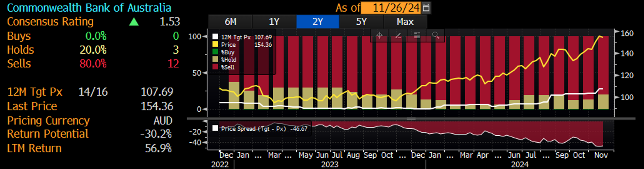This screenshot has height=169, width=644.
Task: Click the green consensus rating up arrow
Action: [x=134, y=22]
